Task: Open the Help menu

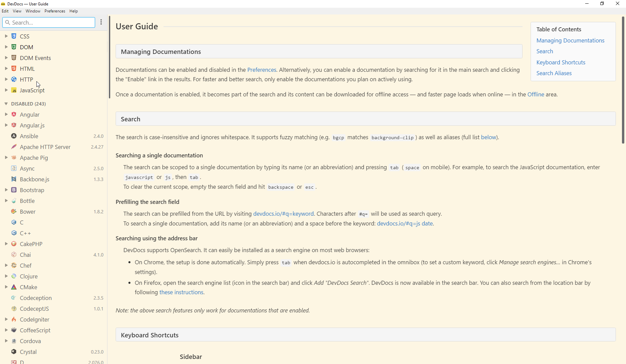Action: pos(73,11)
